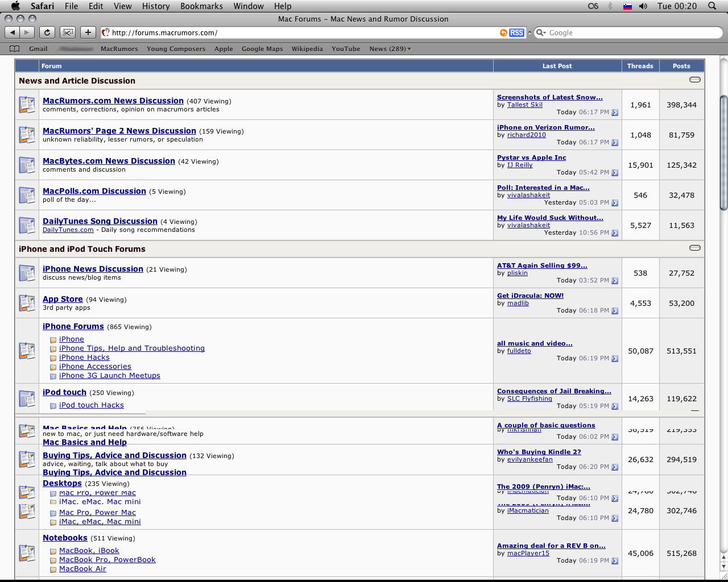
Task: Reload the page with the refresh button
Action: [47, 32]
